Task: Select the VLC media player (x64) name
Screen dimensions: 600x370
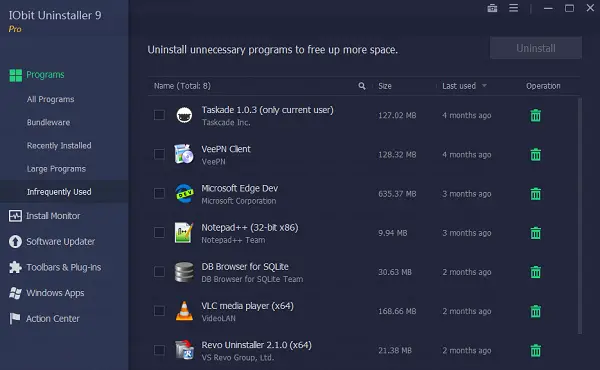Action: [248, 306]
